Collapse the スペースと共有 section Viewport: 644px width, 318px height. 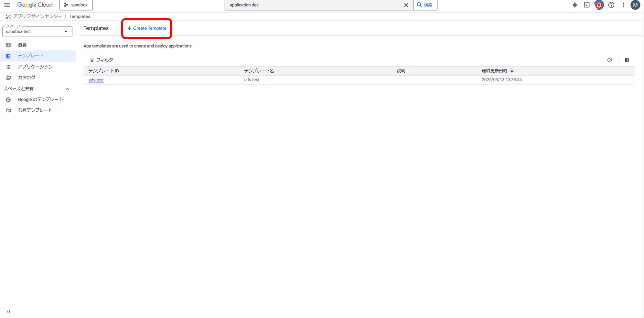(67, 89)
